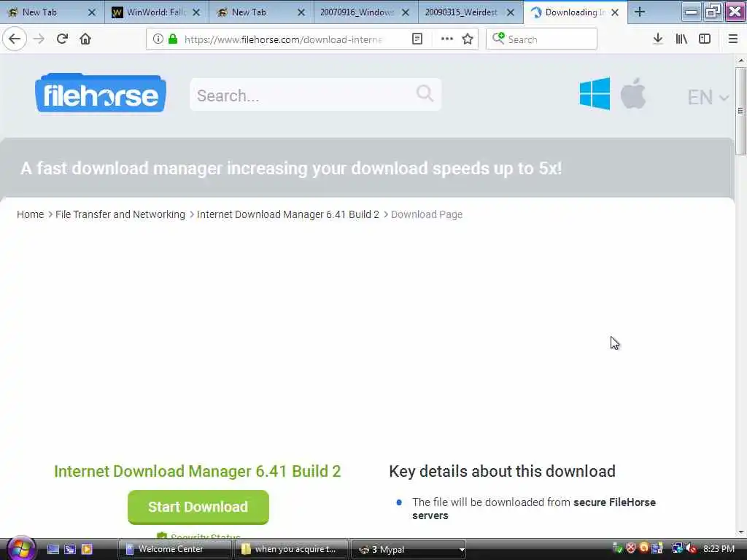Open a new browser tab
Screen dimensions: 747x560
click(x=640, y=12)
